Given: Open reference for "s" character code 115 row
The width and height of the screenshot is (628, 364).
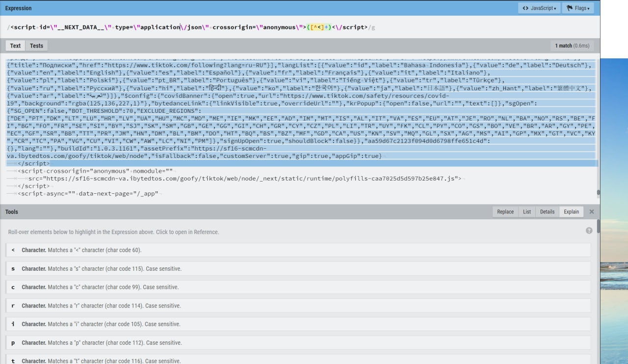Looking at the screenshot, I should pos(298,269).
